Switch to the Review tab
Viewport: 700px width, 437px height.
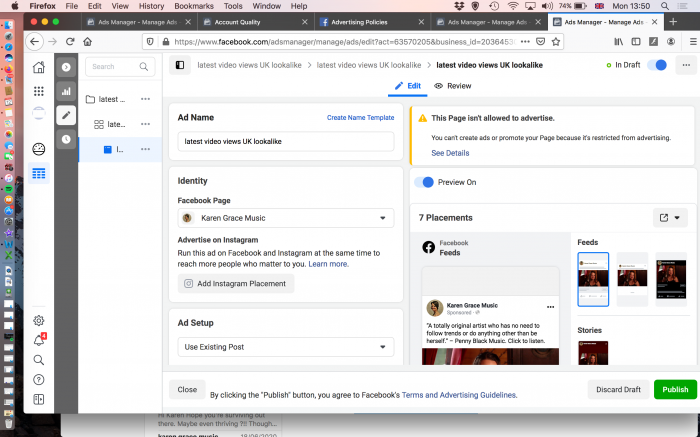(453, 86)
